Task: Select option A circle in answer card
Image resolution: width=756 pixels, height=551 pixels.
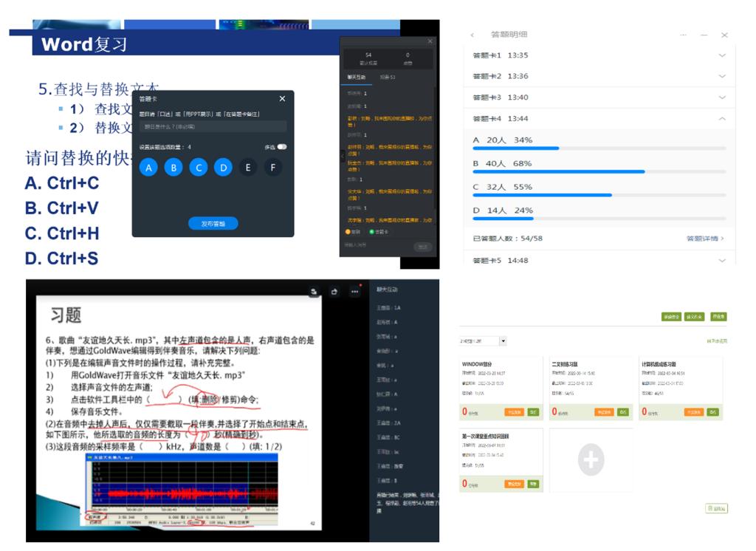Action: (x=149, y=168)
